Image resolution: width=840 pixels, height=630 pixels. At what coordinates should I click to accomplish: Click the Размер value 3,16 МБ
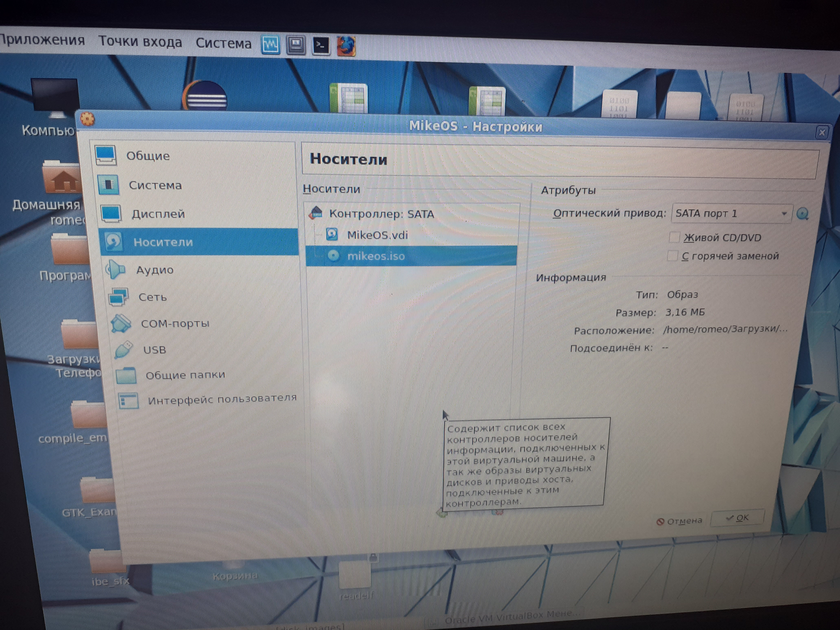pos(685,312)
